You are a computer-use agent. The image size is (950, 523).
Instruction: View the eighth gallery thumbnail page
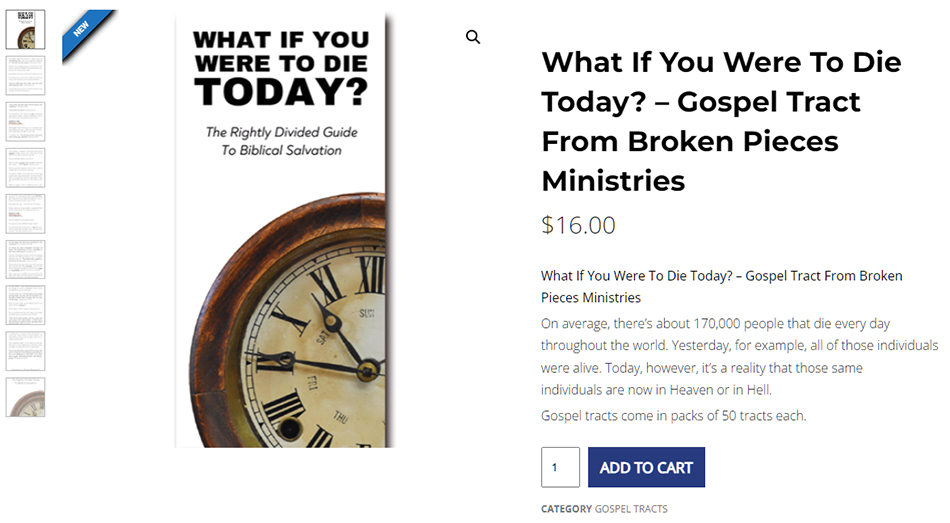[25, 351]
